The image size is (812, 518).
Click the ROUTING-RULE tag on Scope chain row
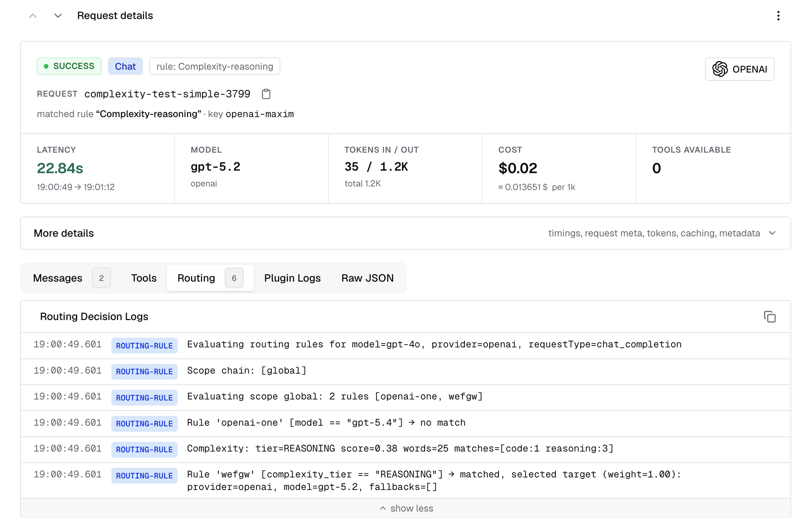[144, 371]
